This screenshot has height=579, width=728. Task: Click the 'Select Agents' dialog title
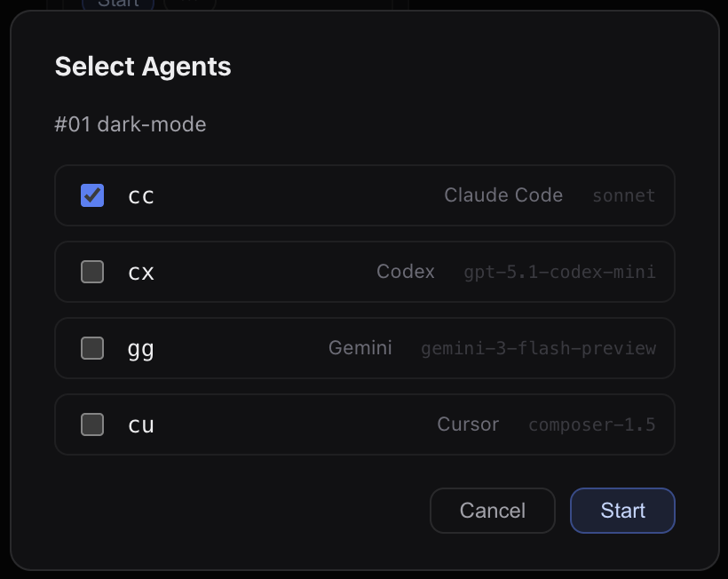(x=143, y=67)
